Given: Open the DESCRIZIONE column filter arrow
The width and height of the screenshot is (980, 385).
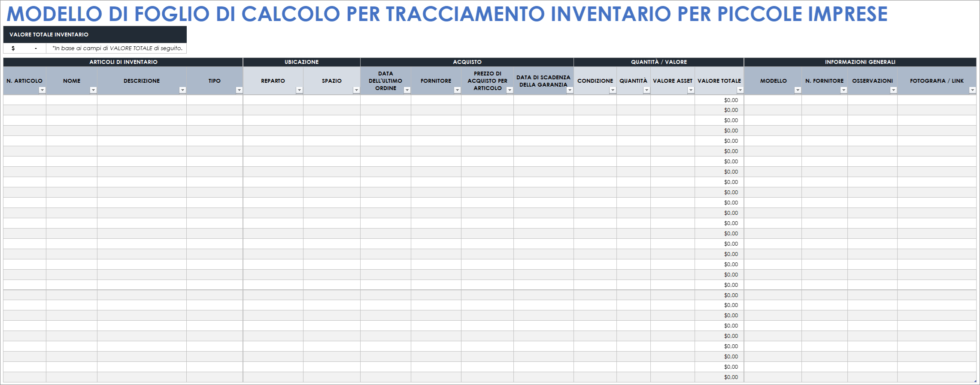Looking at the screenshot, I should (182, 90).
